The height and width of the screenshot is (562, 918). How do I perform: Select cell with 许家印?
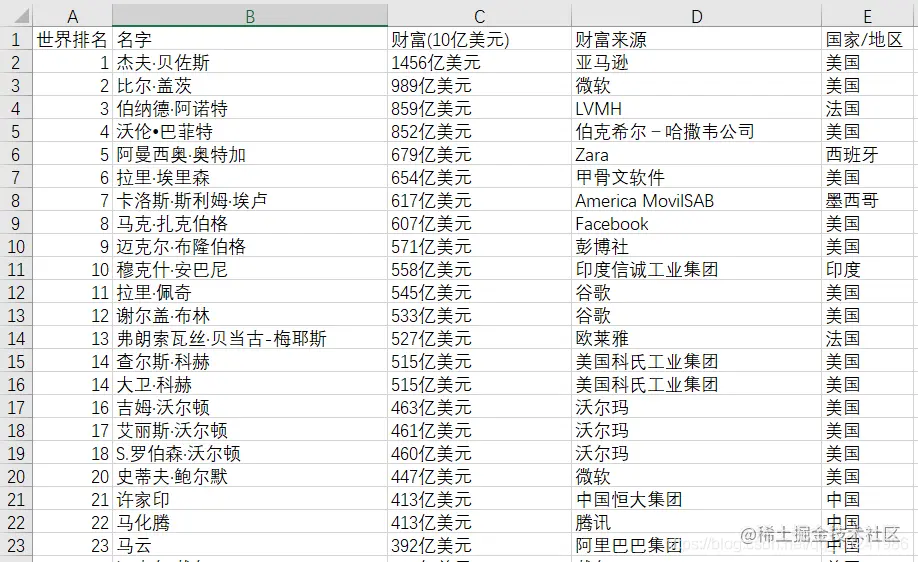249,500
